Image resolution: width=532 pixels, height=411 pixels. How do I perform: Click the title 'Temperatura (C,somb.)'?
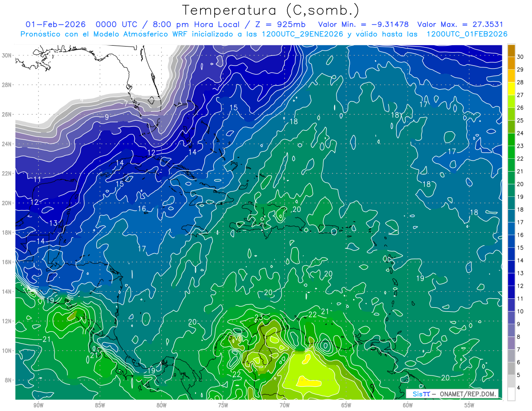click(x=270, y=10)
